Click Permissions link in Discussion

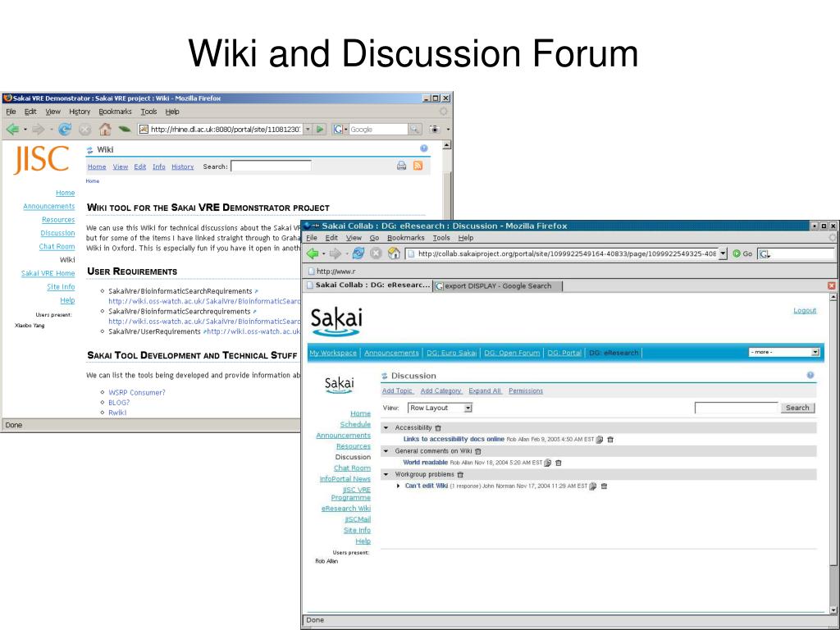[x=526, y=391]
